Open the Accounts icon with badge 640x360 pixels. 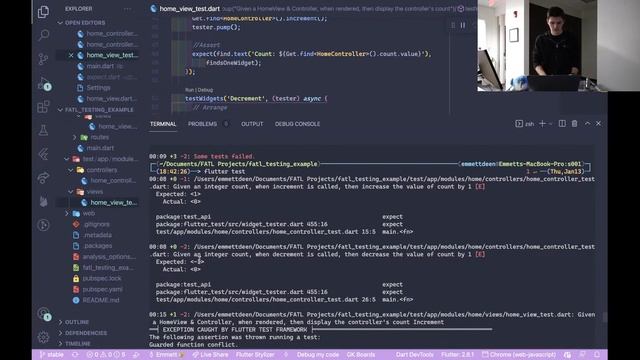(44, 314)
